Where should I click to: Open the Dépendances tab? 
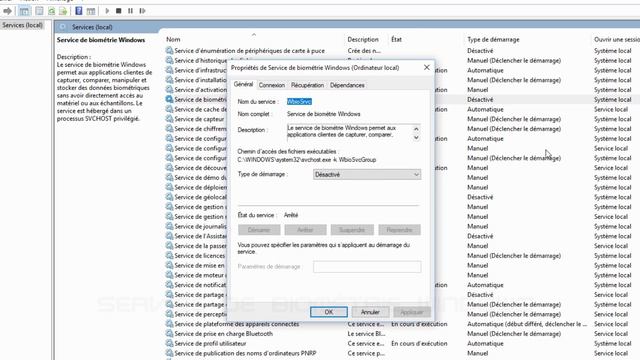point(347,85)
